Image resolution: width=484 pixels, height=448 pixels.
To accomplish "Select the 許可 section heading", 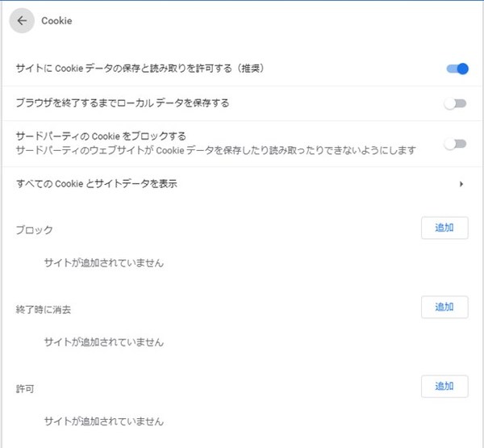I will [25, 388].
